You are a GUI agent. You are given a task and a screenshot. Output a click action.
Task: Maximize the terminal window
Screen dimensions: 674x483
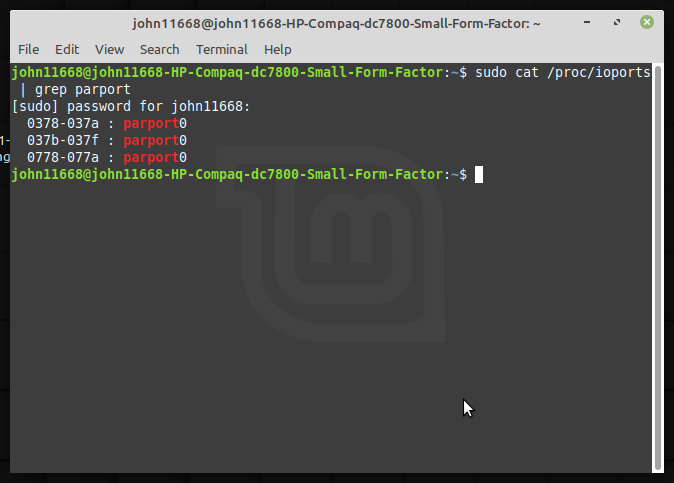pyautogui.click(x=617, y=22)
